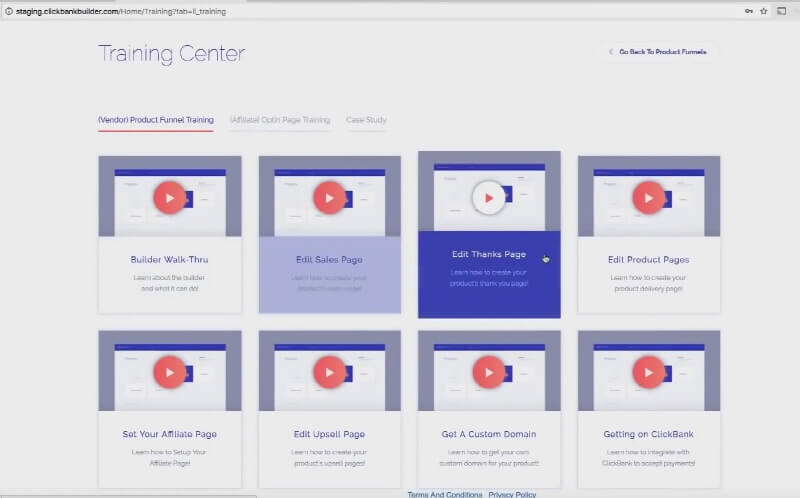Click the Training Center heading
800x498 pixels.
tap(171, 54)
